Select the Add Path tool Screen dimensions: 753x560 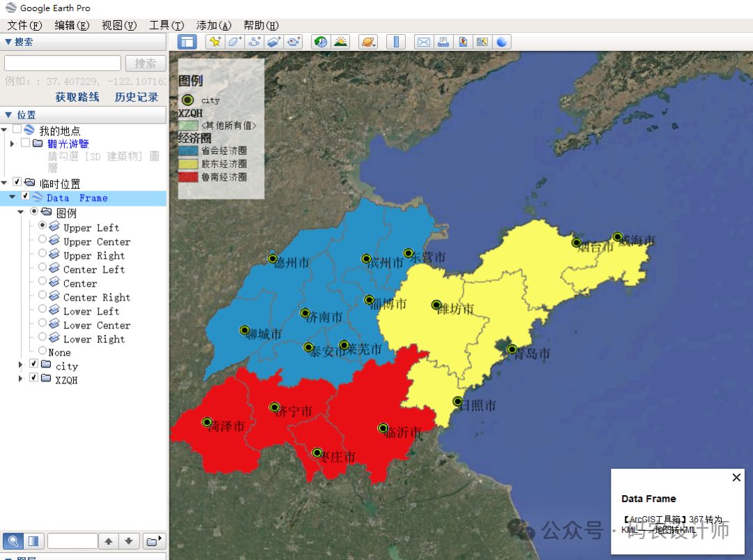coord(254,42)
